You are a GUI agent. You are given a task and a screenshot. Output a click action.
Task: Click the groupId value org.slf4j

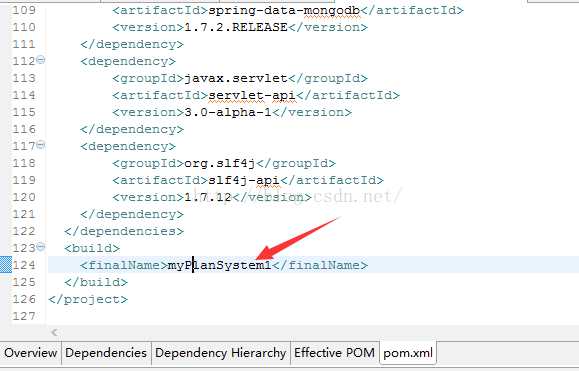click(220, 164)
